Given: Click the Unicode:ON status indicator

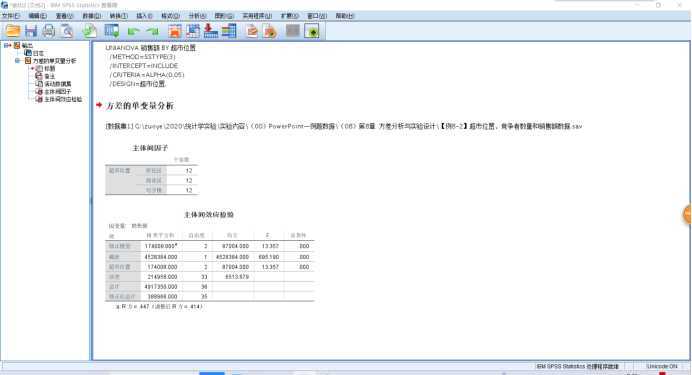Looking at the screenshot, I should (661, 367).
